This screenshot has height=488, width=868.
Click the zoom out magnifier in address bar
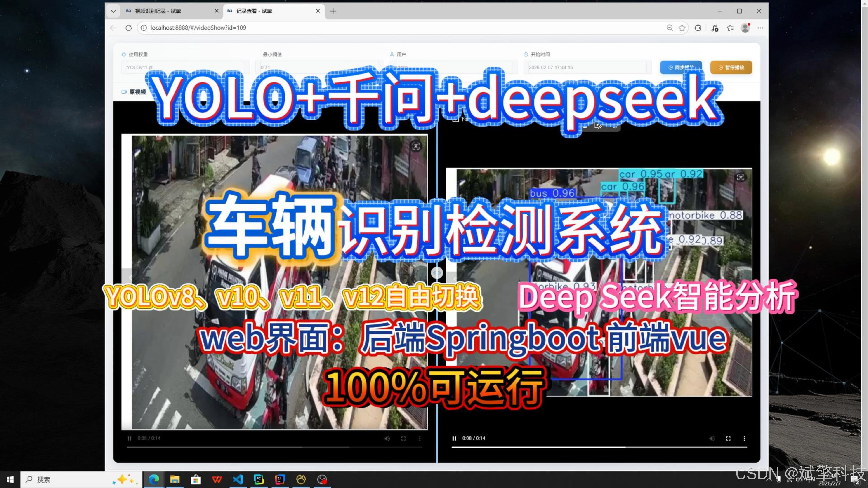670,28
